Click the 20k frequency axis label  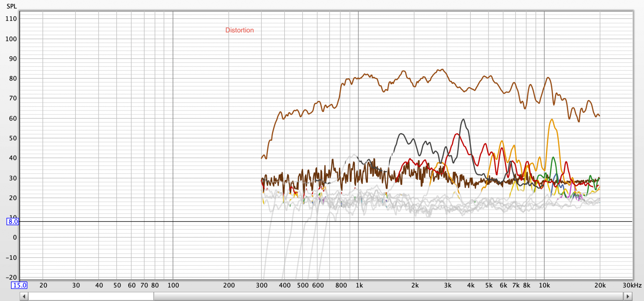600,285
